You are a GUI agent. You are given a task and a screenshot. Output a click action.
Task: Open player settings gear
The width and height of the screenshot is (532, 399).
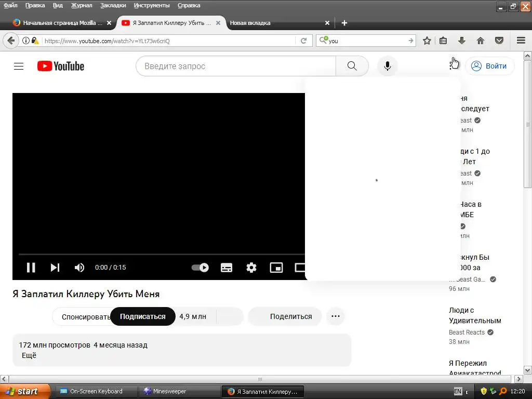(251, 268)
